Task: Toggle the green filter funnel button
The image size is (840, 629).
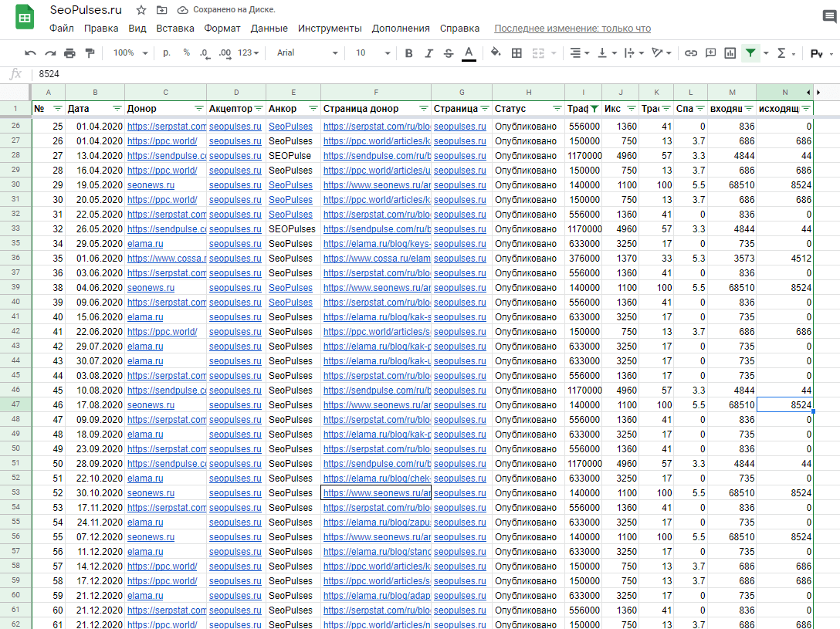Action: [750, 53]
